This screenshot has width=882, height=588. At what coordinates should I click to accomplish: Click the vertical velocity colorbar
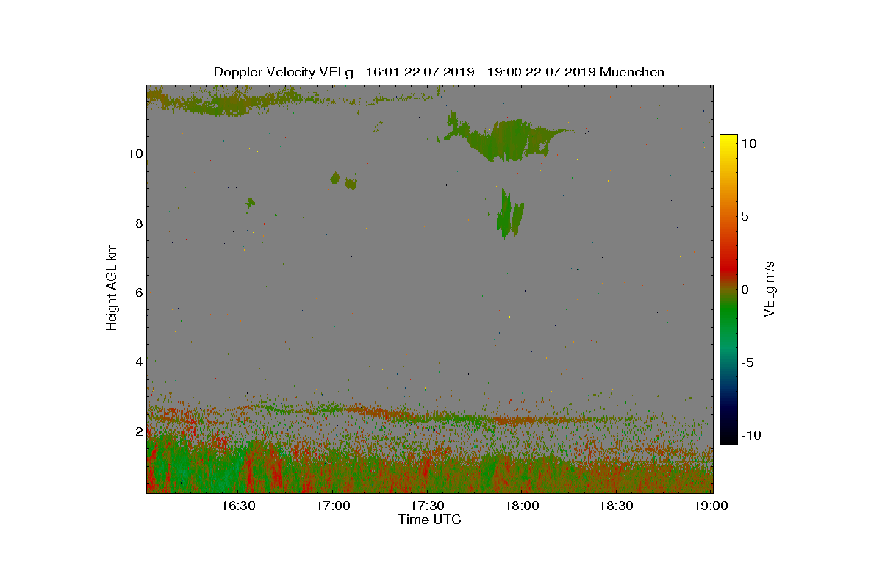(728, 290)
